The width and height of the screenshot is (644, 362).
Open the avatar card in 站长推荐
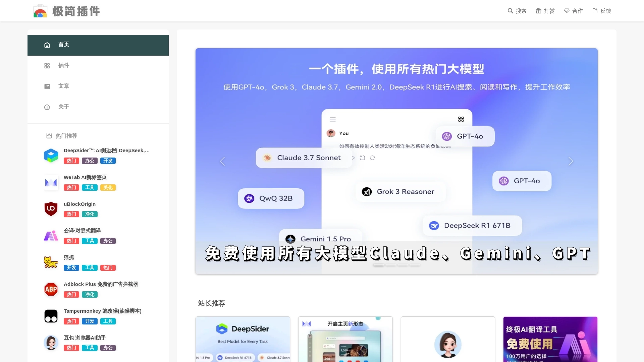[448, 339]
